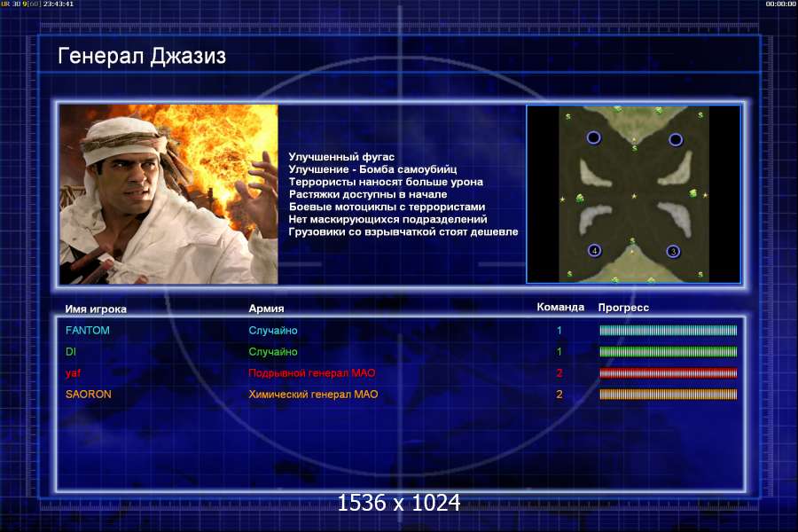
Task: Click "Химический генерал МАО" army text
Action: (313, 395)
